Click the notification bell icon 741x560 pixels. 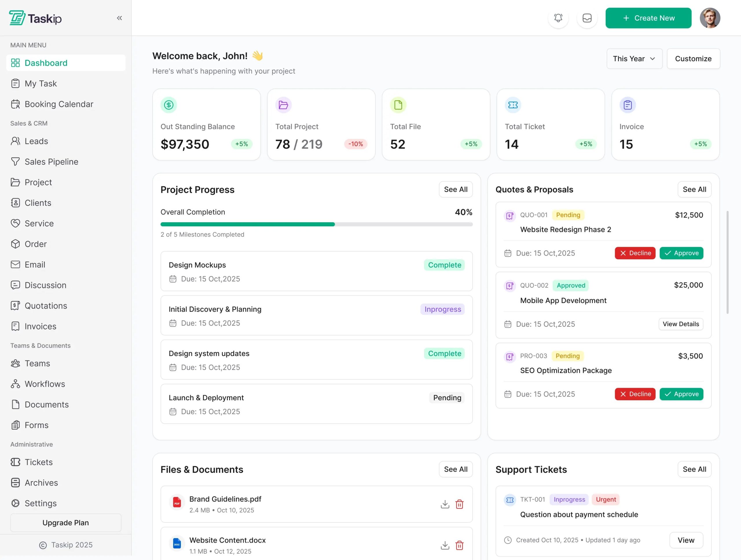[x=558, y=18]
